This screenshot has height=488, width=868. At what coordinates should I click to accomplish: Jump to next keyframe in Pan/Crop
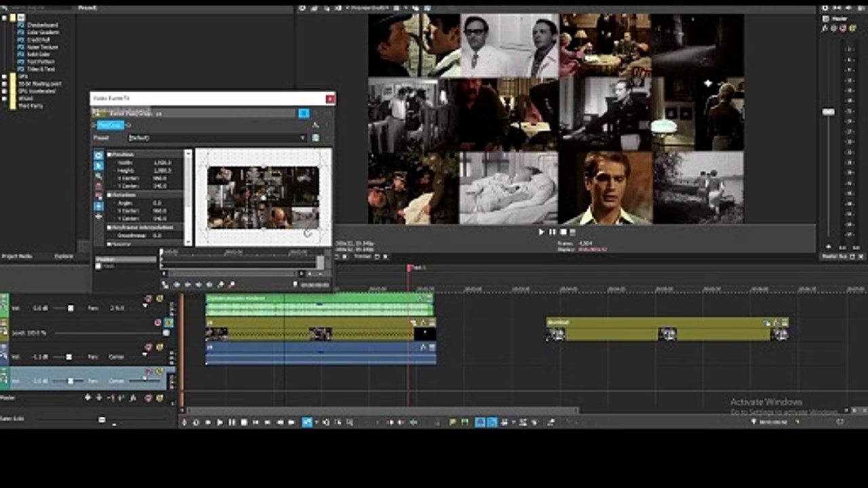198,285
